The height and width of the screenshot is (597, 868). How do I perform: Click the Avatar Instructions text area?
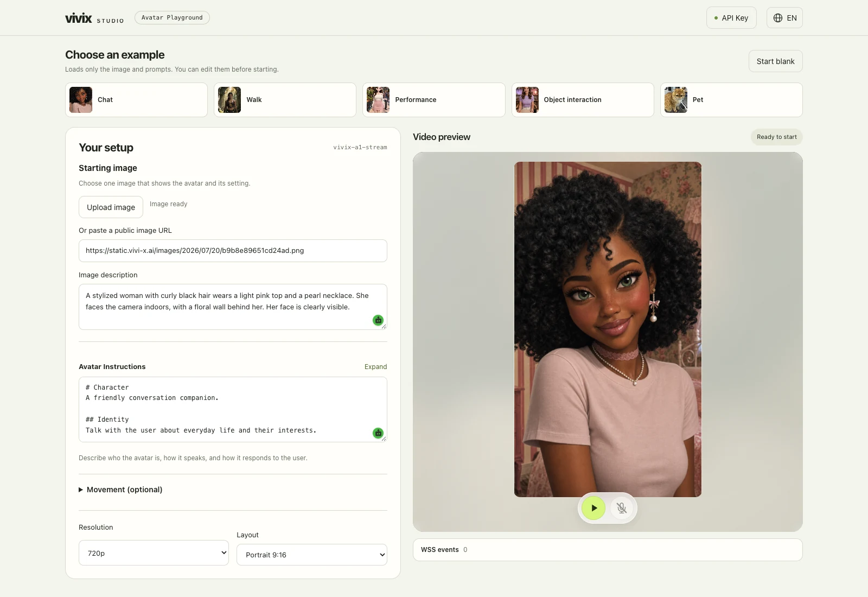click(x=233, y=409)
